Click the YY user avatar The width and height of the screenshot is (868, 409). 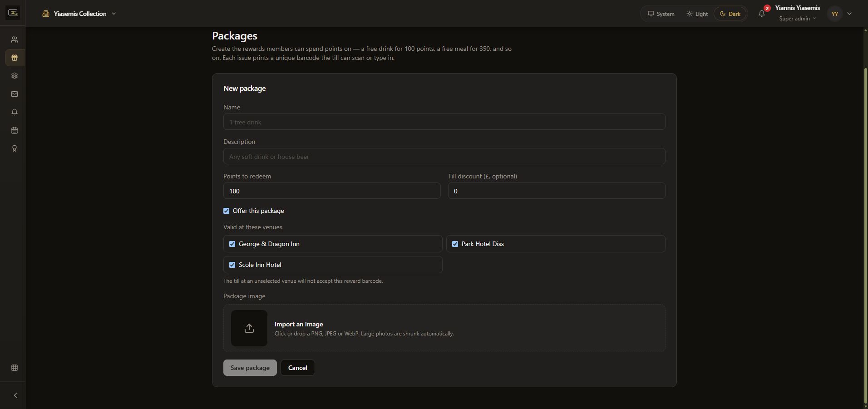pos(834,14)
